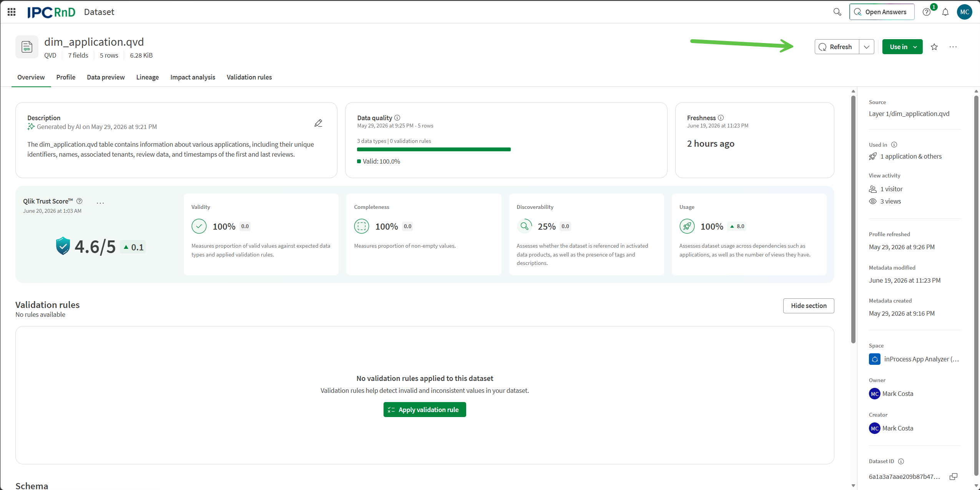This screenshot has width=980, height=490.
Task: Open the help question mark icon
Action: point(927,12)
